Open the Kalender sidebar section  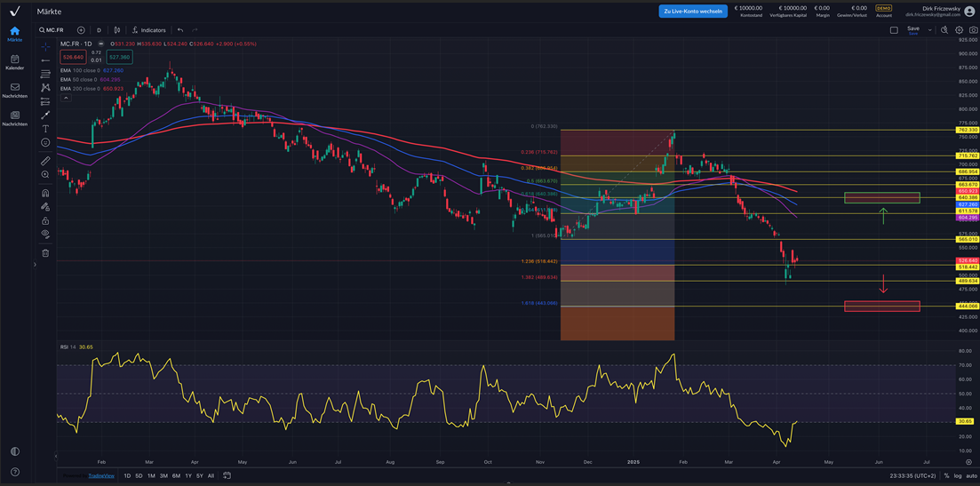coord(15,62)
